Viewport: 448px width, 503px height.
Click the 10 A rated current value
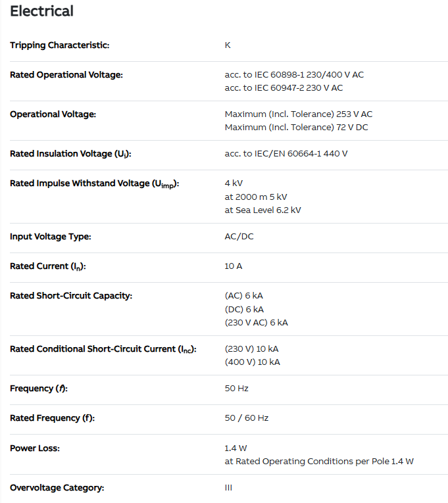coord(234,266)
